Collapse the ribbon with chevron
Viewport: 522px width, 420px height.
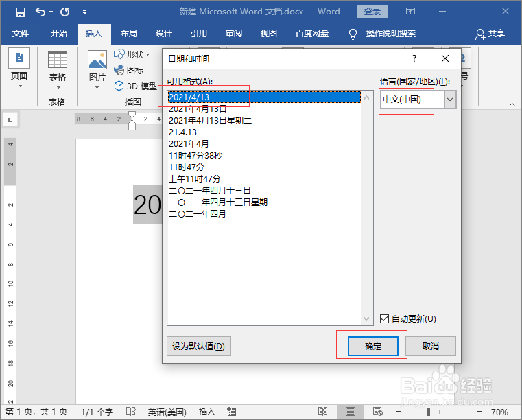click(512, 104)
